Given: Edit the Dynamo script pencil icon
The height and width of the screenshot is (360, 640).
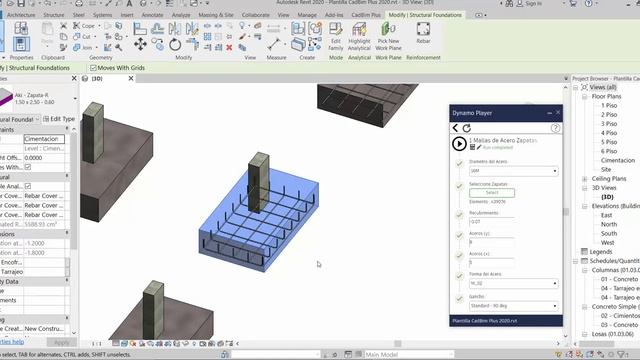Looking at the screenshot, I should pyautogui.click(x=479, y=147).
